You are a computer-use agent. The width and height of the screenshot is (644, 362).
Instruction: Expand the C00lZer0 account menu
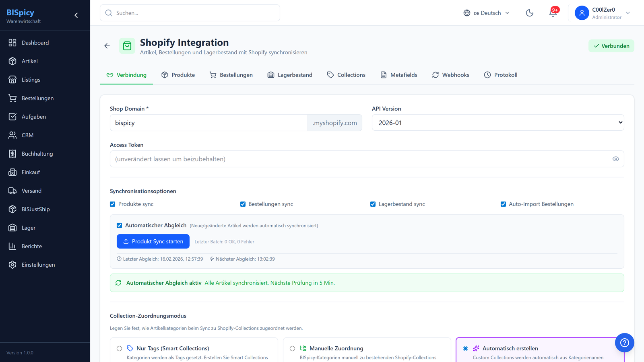pyautogui.click(x=603, y=12)
